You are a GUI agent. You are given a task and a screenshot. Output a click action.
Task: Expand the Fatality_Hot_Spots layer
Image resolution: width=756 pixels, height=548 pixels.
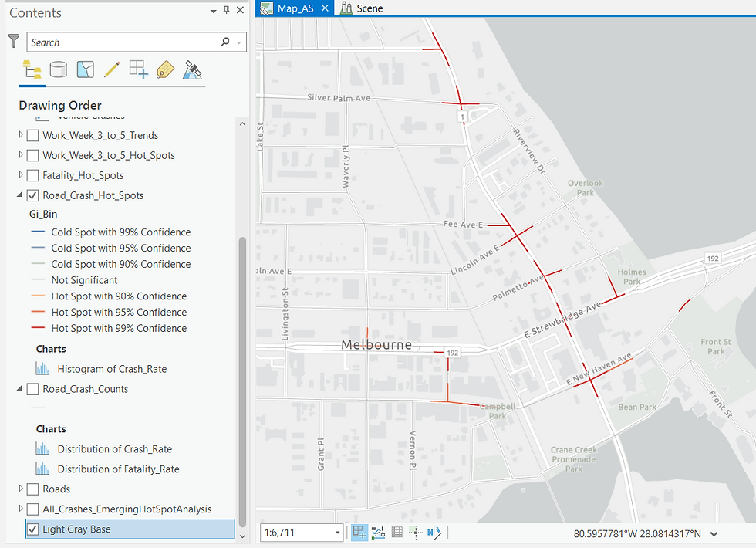pos(20,174)
